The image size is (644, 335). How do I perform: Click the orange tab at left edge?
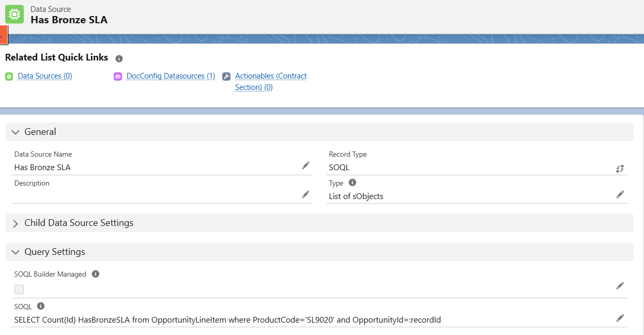(3, 34)
